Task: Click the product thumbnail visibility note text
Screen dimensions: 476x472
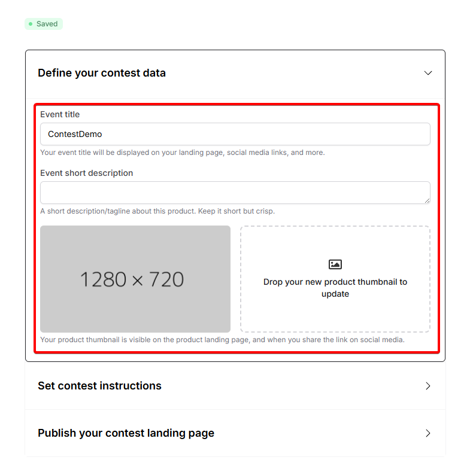Action: click(x=222, y=340)
